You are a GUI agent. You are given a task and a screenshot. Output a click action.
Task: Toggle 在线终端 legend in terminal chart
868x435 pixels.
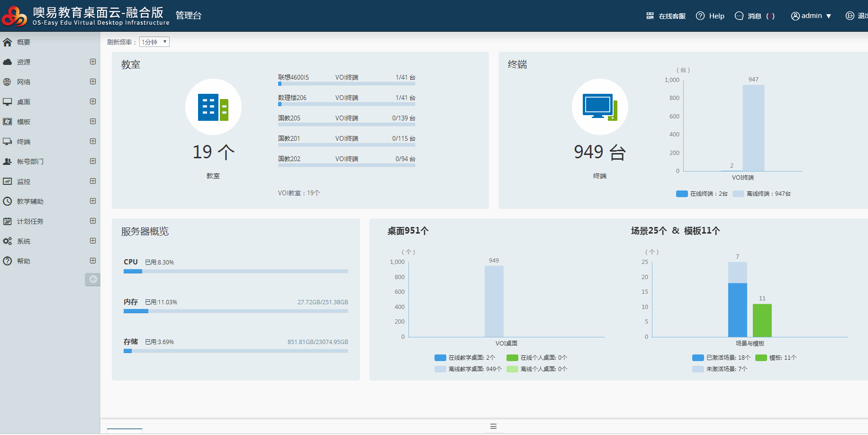point(702,194)
